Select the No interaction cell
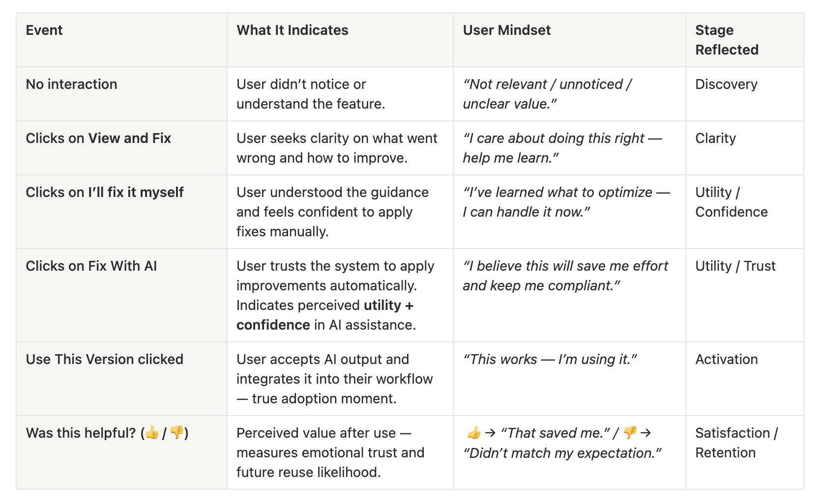Image resolution: width=823 pixels, height=504 pixels. click(x=121, y=94)
